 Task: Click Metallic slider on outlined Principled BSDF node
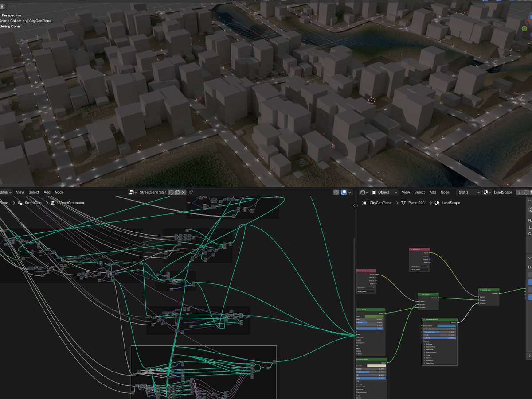[x=439, y=329]
